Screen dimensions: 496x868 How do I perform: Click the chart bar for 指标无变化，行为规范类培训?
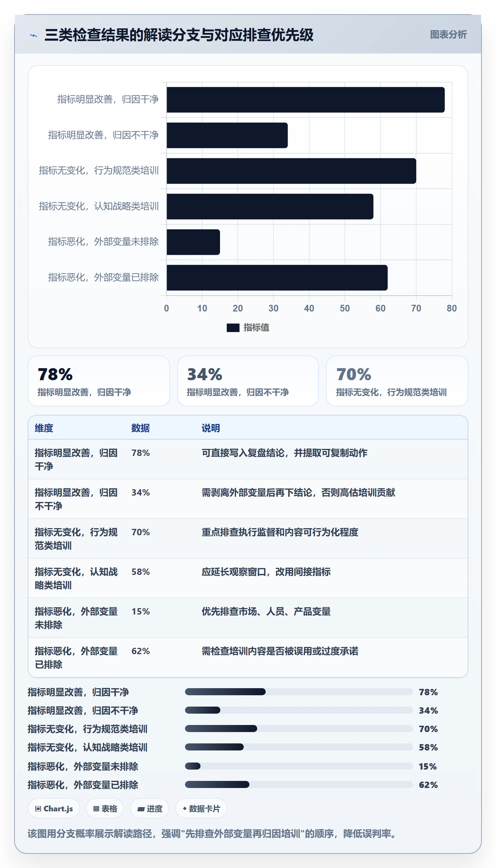[291, 171]
